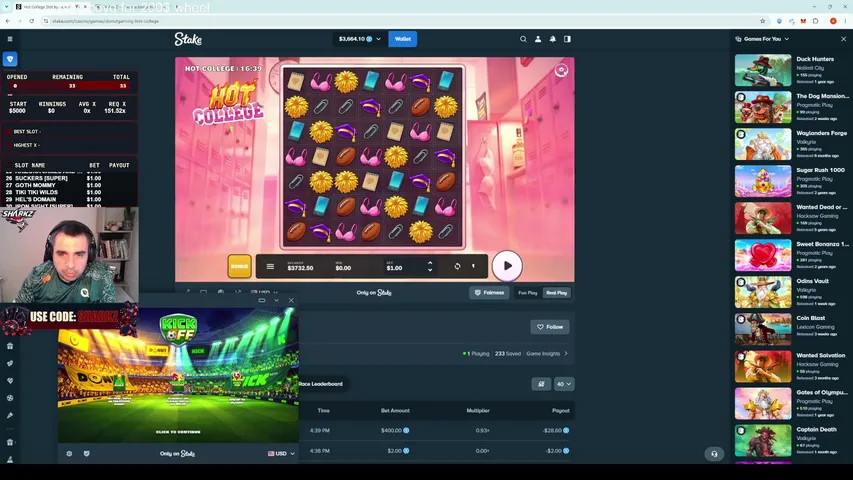Click to continue in Kick Off game
The height and width of the screenshot is (480, 853).
[178, 432]
